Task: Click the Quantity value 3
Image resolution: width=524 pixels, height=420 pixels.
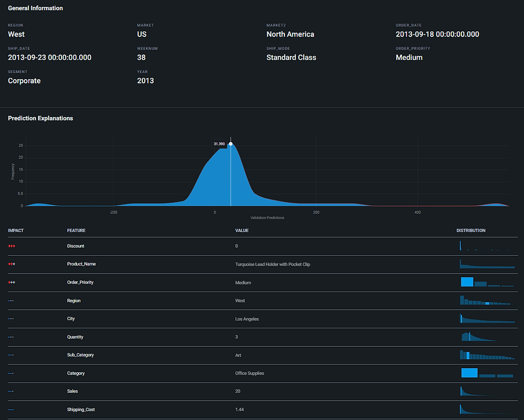Action: pyautogui.click(x=236, y=337)
